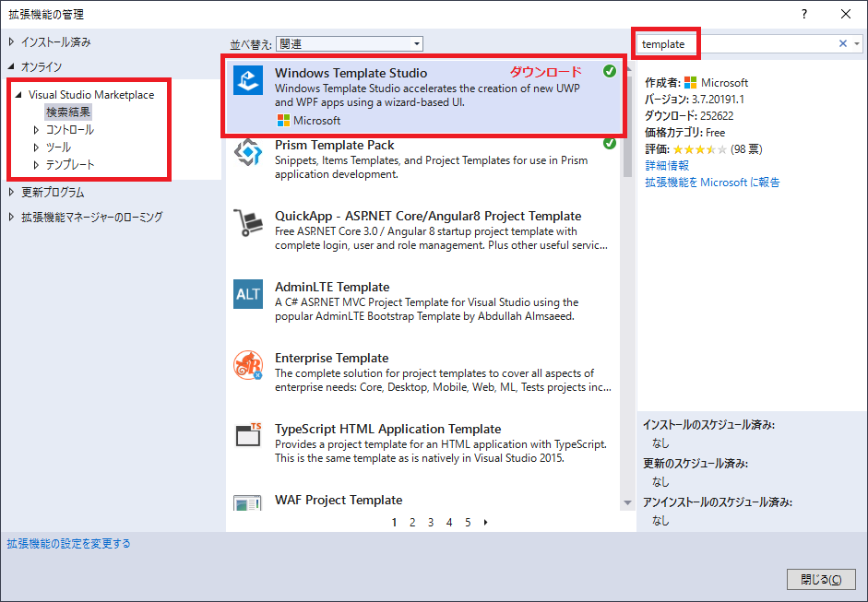Open the search box history dropdown arrow
This screenshot has height=602, width=868.
click(x=857, y=43)
